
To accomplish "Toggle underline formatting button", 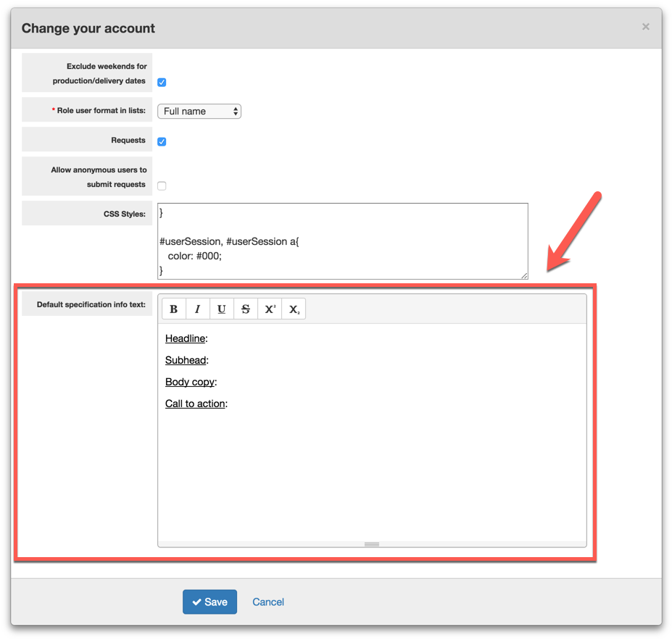I will (222, 309).
